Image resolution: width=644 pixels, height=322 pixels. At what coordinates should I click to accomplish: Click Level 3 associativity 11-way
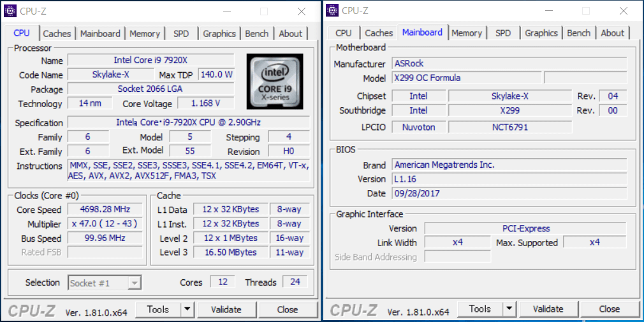click(x=289, y=252)
